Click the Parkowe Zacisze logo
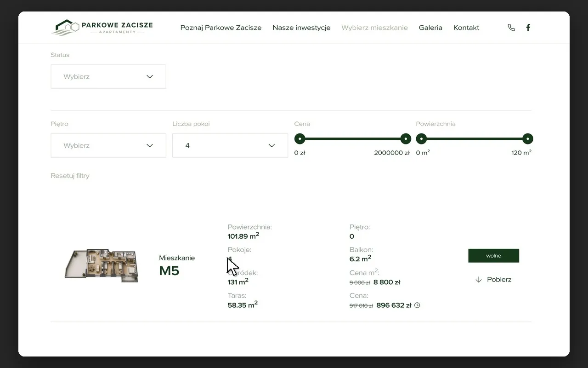Screen dimensions: 588x368 pos(102,27)
